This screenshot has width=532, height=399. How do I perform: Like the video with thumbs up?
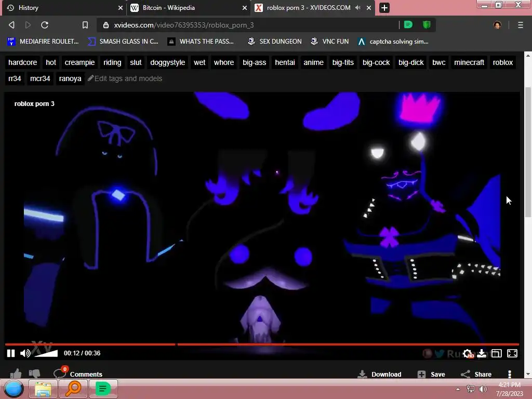[16, 374]
